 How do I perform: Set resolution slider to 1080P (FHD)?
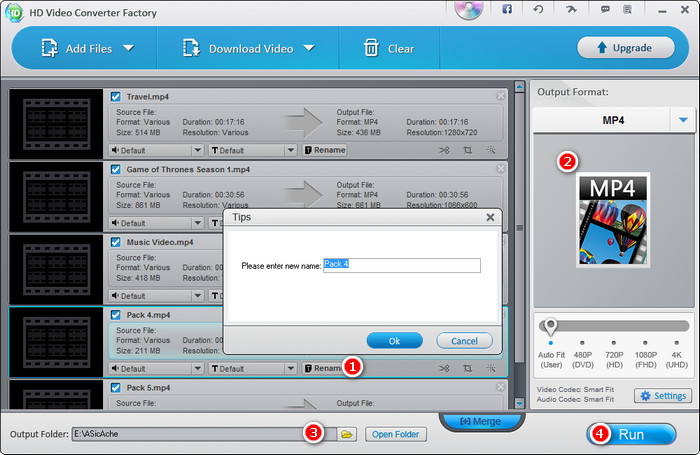(x=645, y=343)
